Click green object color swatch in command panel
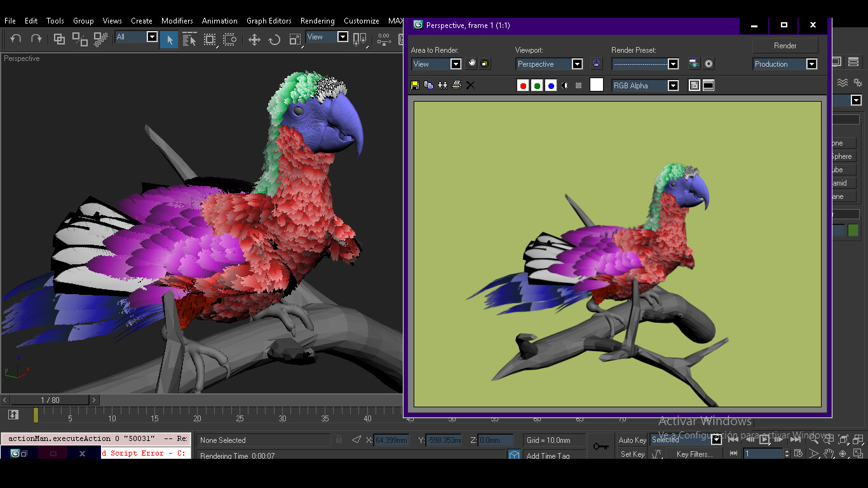The width and height of the screenshot is (868, 488). click(853, 230)
